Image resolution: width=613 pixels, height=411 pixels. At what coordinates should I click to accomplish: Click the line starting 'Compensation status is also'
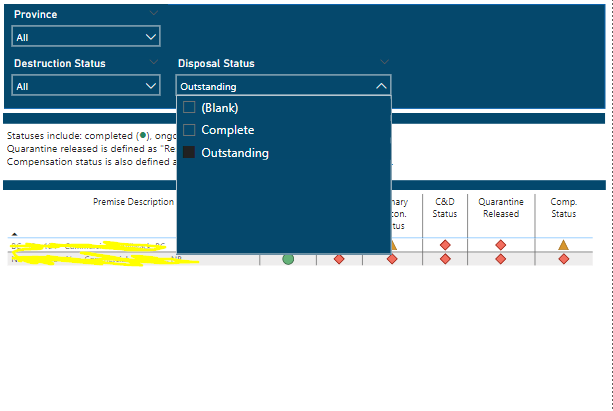91,162
